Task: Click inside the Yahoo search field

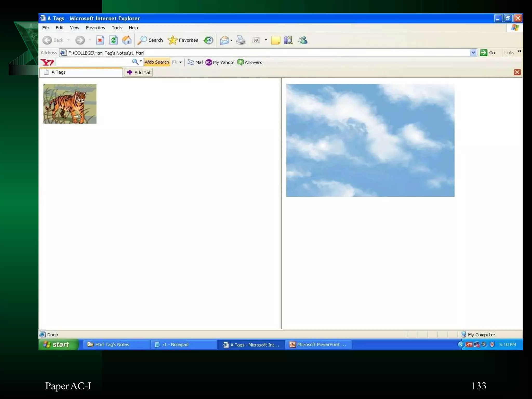Action: click(94, 62)
